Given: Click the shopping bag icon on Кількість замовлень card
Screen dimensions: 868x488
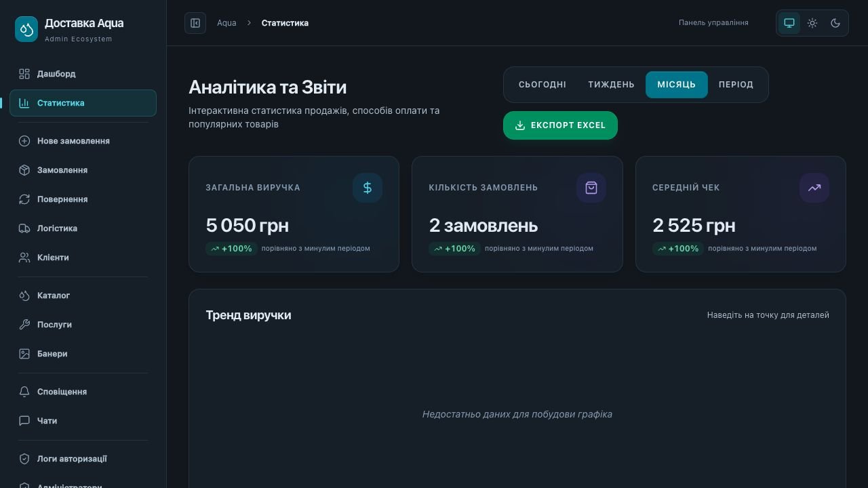Looking at the screenshot, I should 591,188.
